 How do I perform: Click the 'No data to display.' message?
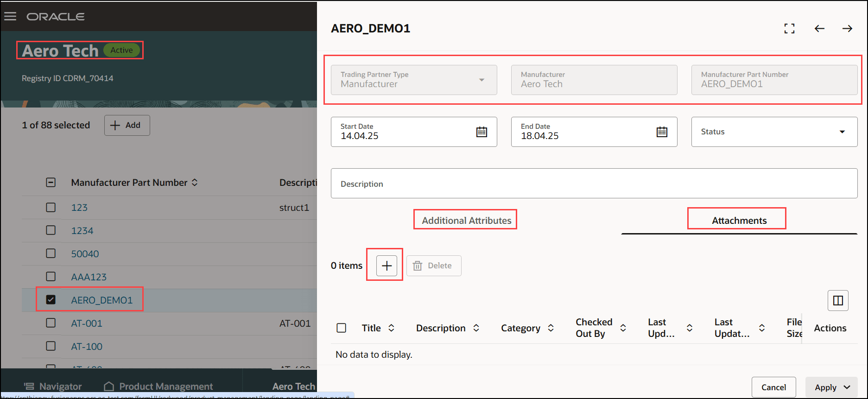click(374, 355)
